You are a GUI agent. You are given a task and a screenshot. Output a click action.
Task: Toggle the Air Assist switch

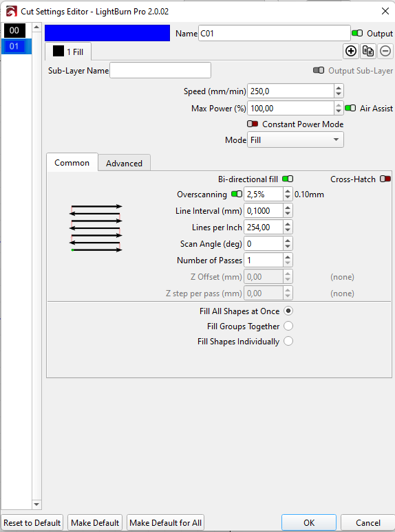tap(350, 108)
